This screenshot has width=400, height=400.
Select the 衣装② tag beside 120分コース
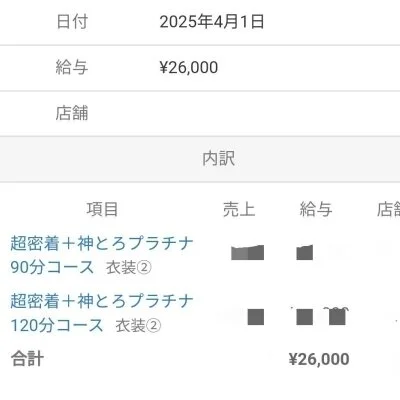pos(138,326)
